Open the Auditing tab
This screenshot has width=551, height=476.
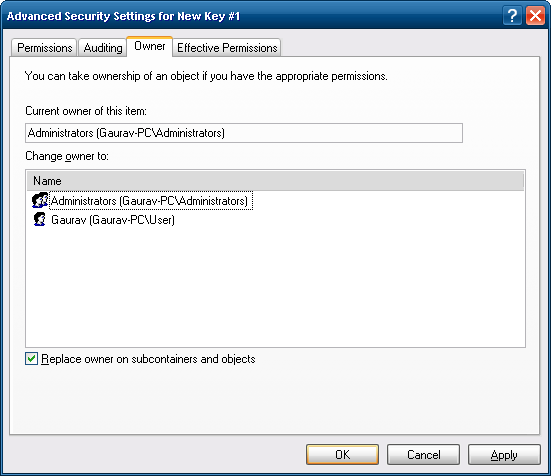[x=103, y=48]
